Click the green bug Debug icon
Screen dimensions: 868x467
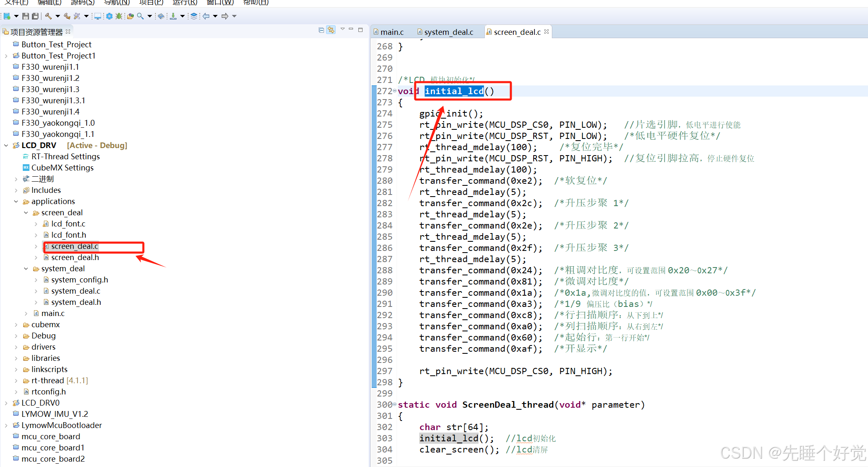[119, 16]
